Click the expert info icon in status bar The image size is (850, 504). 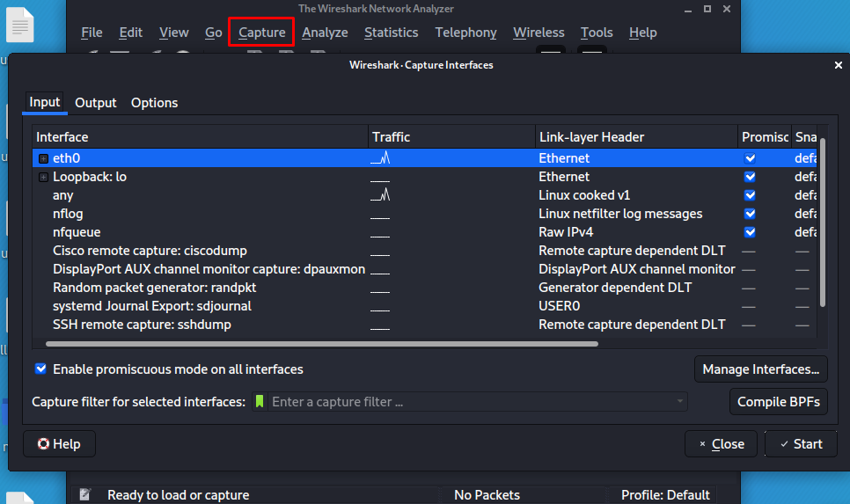[x=84, y=494]
